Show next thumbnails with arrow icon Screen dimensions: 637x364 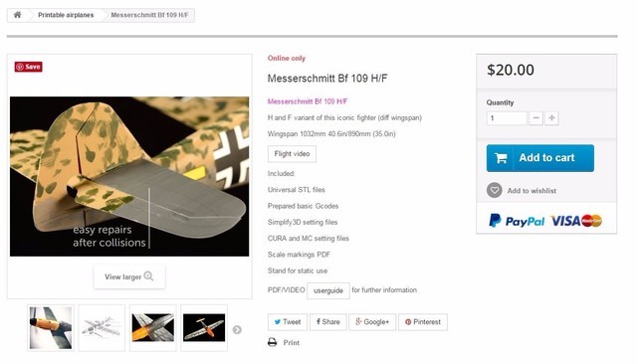(x=237, y=329)
